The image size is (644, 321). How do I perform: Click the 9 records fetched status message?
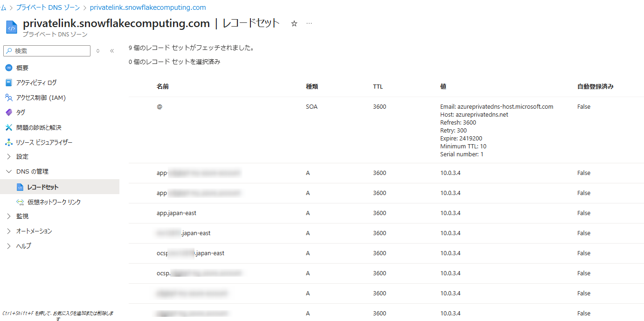[191, 48]
